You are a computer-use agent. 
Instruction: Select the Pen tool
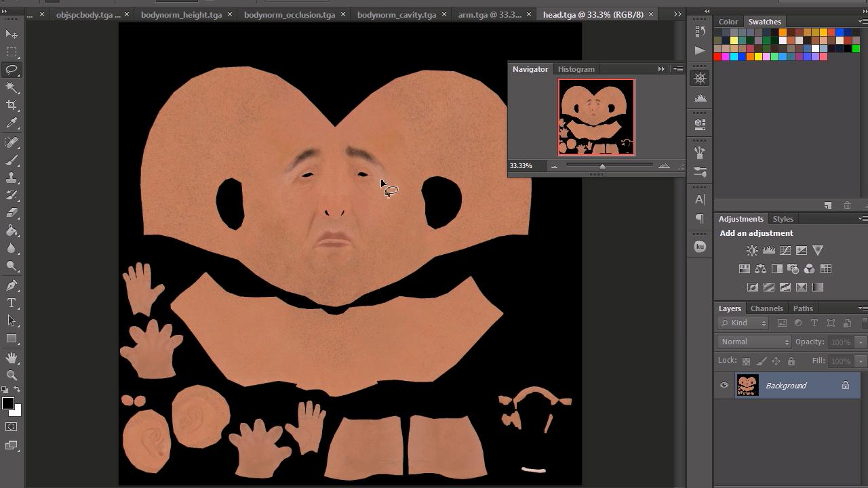12,285
